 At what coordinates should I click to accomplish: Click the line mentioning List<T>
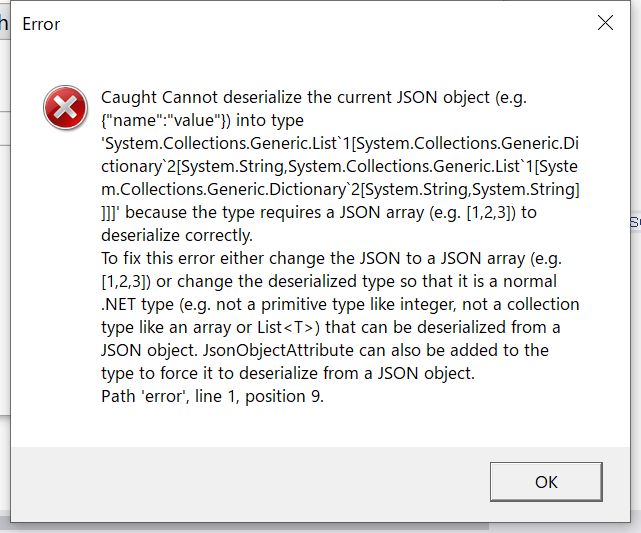tap(330, 327)
